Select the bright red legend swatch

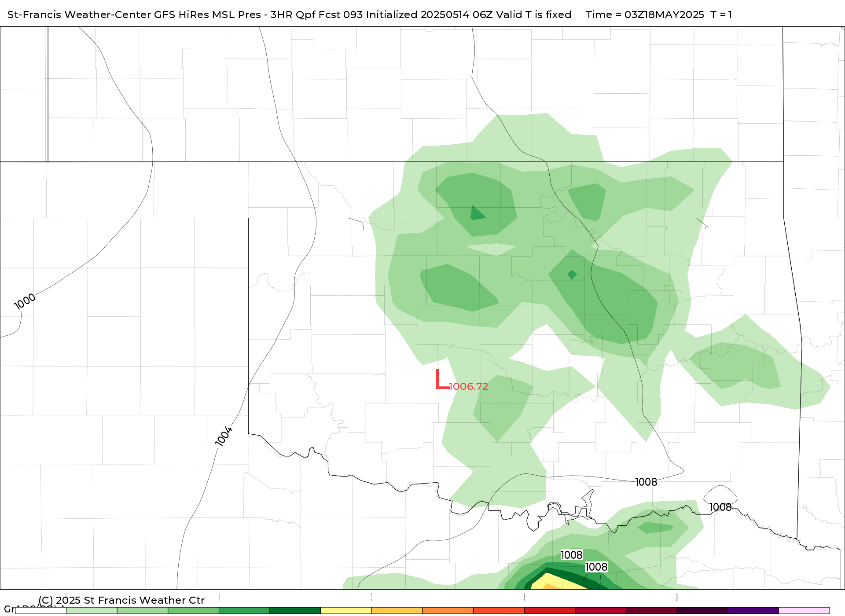point(549,611)
